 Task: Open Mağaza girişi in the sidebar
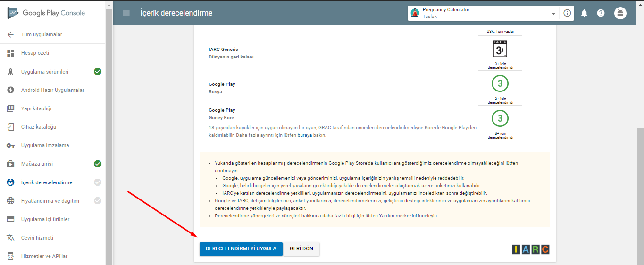37,164
